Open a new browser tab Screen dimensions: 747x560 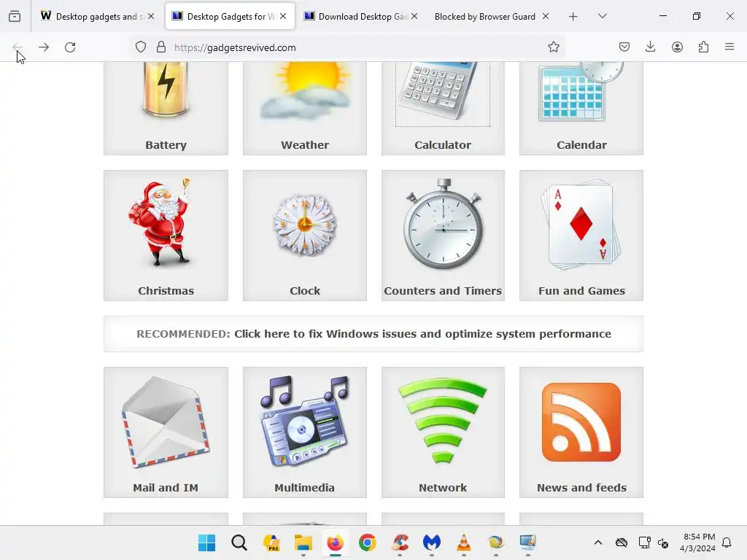coord(573,17)
